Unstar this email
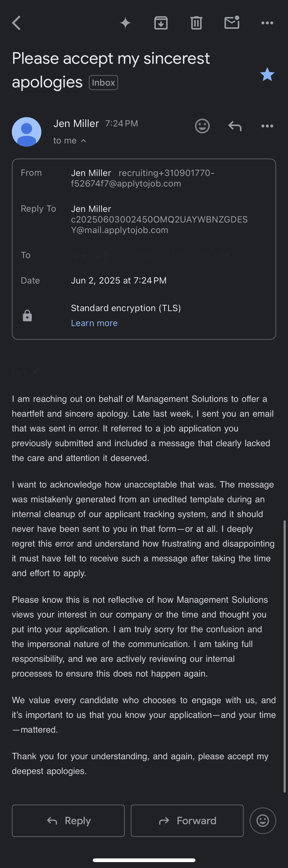Image resolution: width=288 pixels, height=868 pixels. pyautogui.click(x=267, y=75)
